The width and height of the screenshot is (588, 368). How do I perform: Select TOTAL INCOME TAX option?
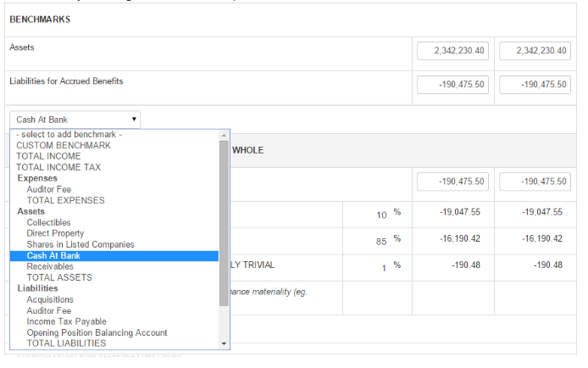58,168
